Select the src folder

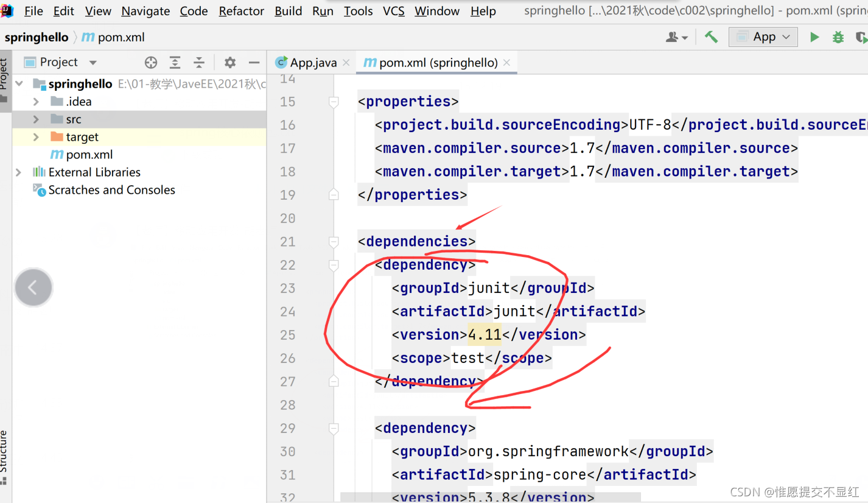74,119
